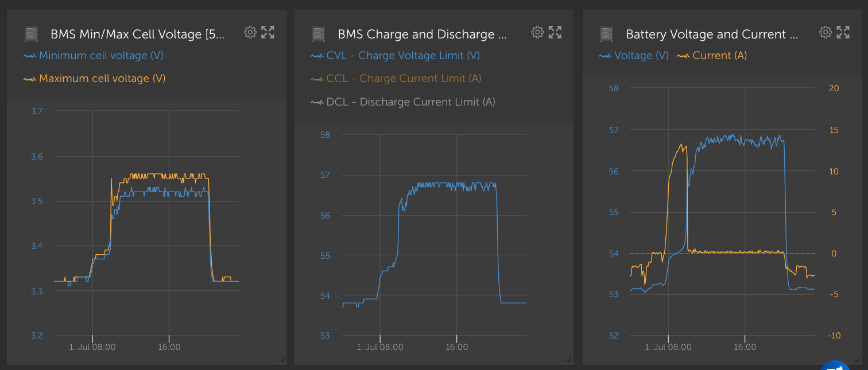
Task: Click Battery Voltage and Current widget title
Action: [711, 34]
